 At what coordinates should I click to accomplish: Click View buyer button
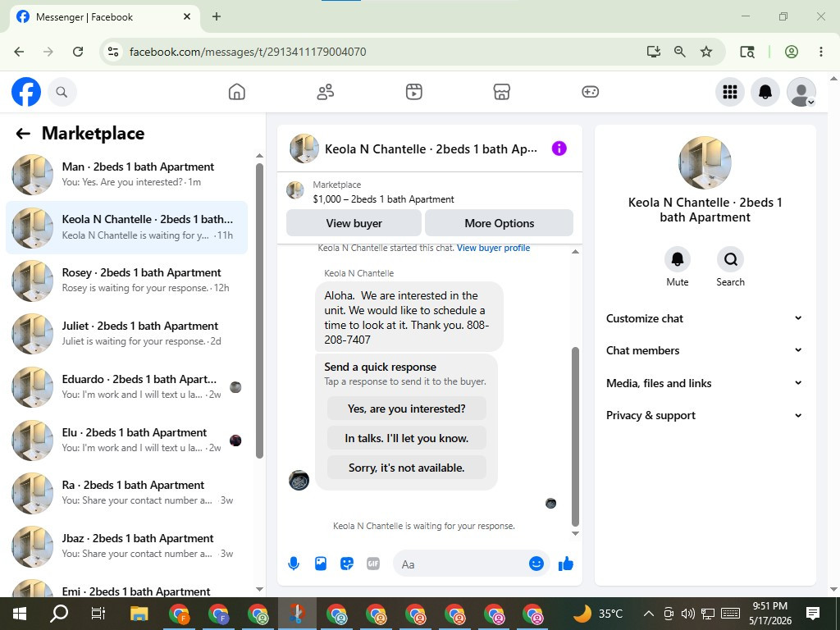tap(354, 223)
